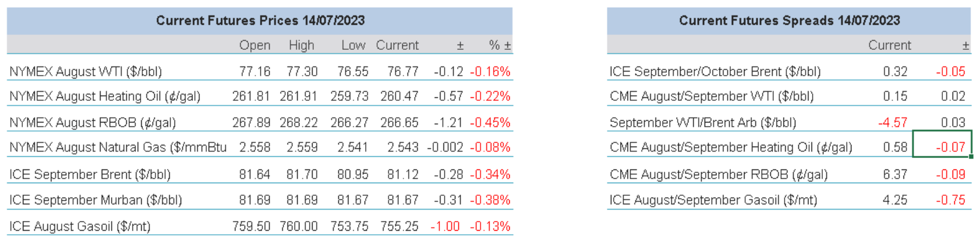Select NYMEX August RBOB high price 268.22
The image size is (980, 241).
point(298,123)
